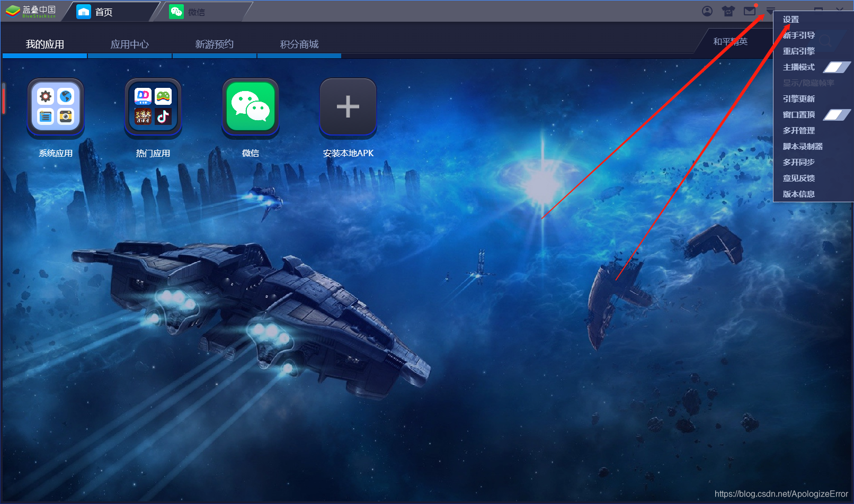The height and width of the screenshot is (504, 854).
Task: Switch to the 首页 window tab
Action: tap(111, 12)
